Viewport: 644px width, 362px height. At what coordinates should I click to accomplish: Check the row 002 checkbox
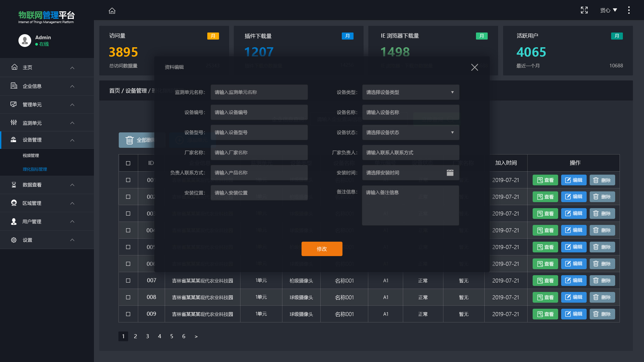pos(128,197)
